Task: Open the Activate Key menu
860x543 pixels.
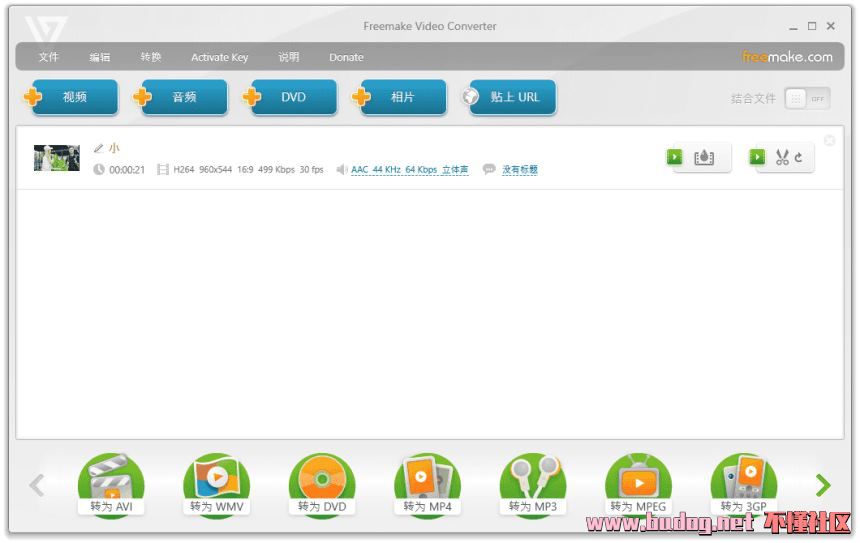Action: click(219, 57)
